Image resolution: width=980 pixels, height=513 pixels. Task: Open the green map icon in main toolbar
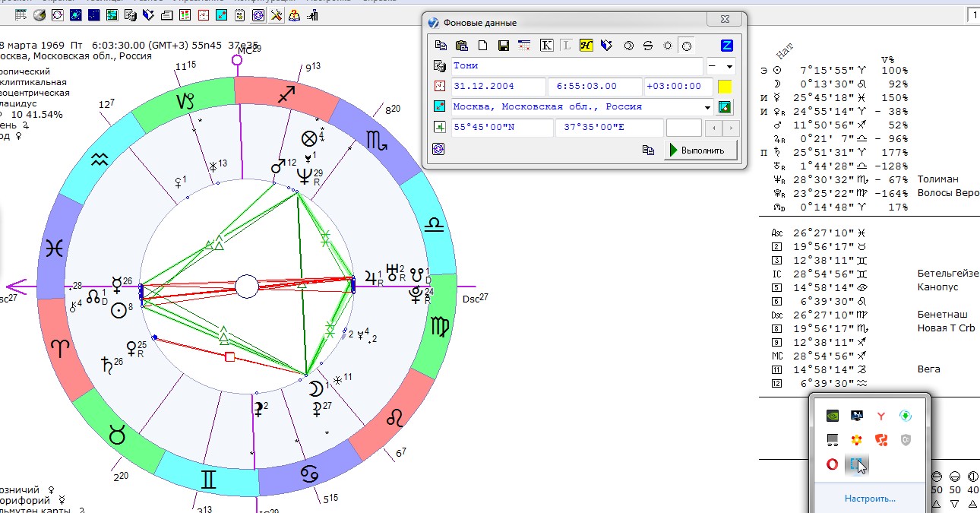(112, 14)
